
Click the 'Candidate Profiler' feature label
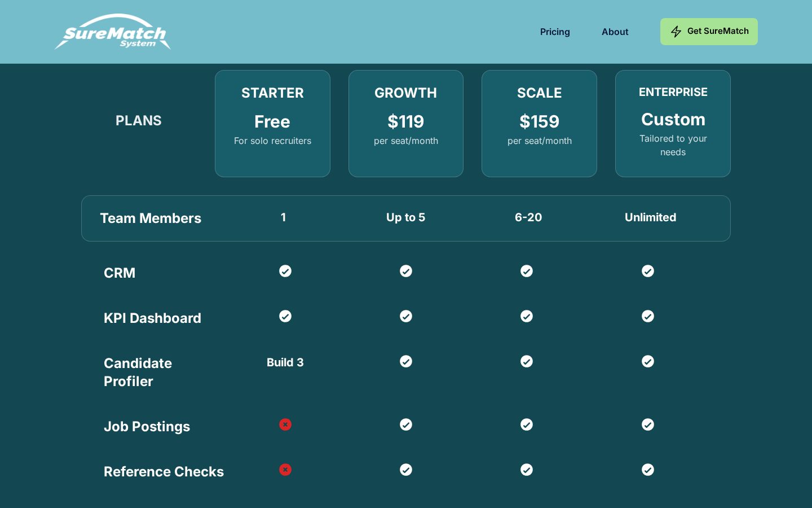[x=138, y=372]
